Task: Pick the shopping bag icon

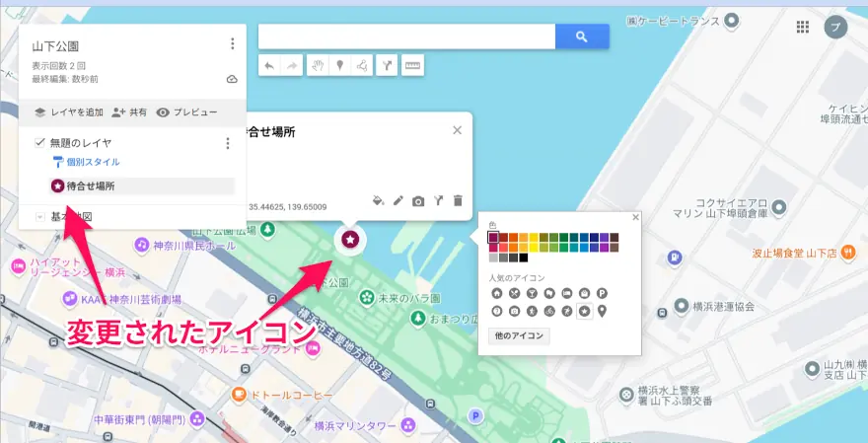Action: click(584, 293)
